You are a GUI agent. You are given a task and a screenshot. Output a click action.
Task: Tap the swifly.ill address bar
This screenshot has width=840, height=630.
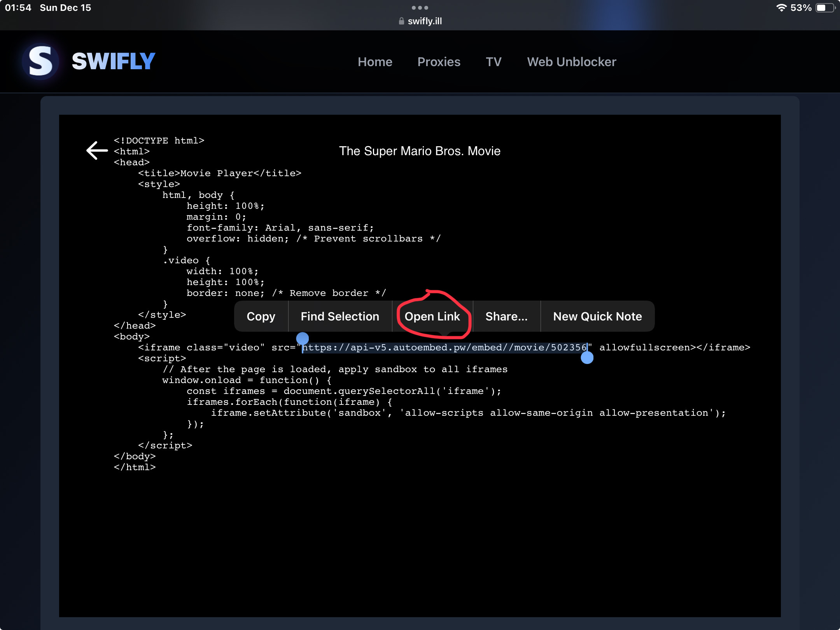pyautogui.click(x=420, y=21)
